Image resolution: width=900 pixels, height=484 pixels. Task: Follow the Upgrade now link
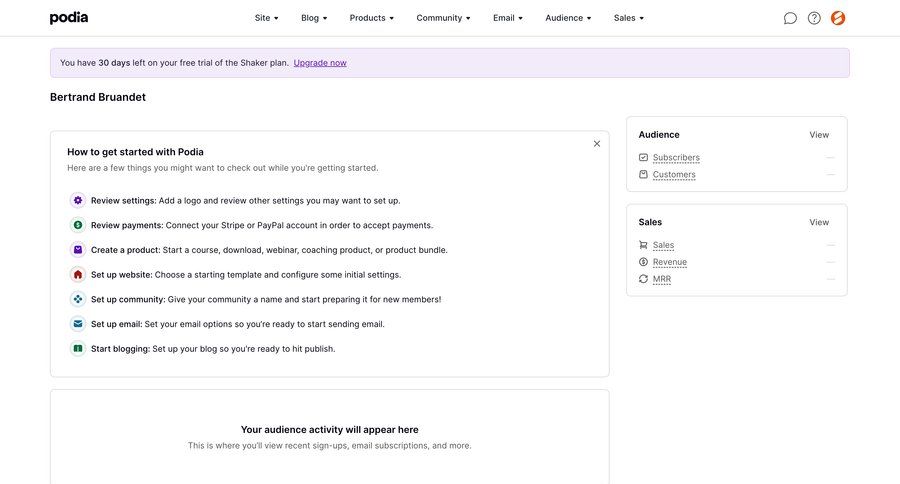click(320, 63)
